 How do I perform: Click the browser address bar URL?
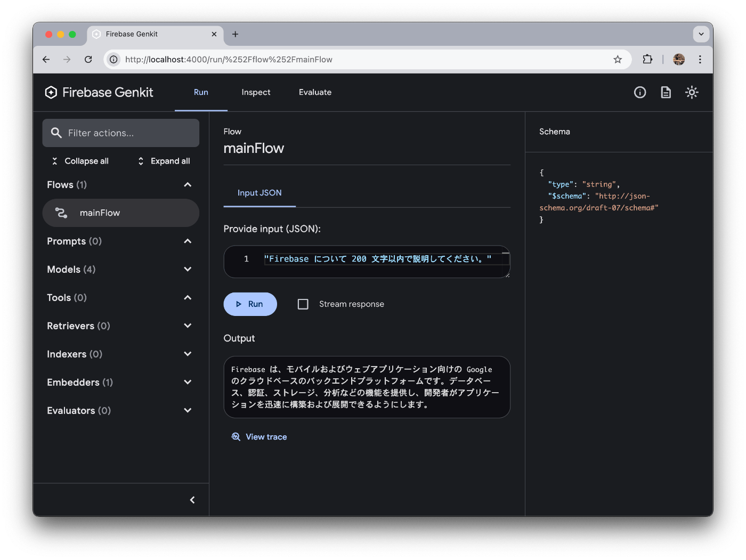229,60
